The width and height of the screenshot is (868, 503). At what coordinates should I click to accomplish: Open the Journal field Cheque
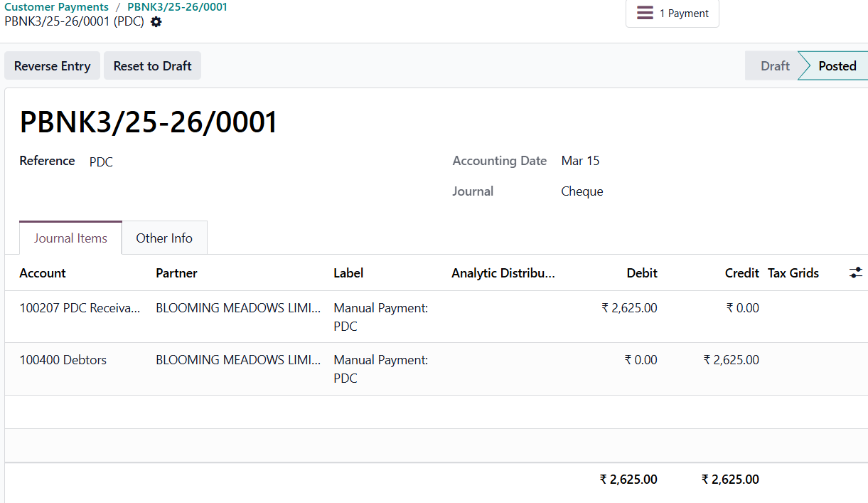point(582,191)
